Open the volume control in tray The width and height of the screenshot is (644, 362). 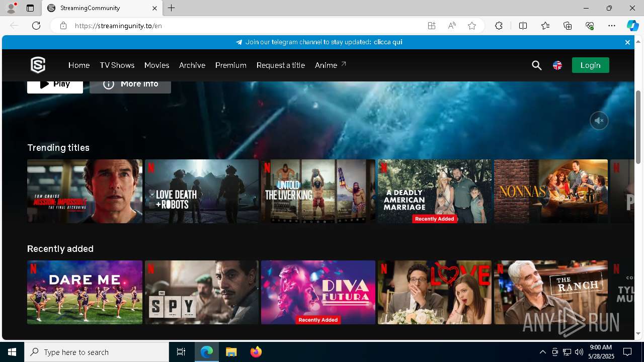click(579, 352)
